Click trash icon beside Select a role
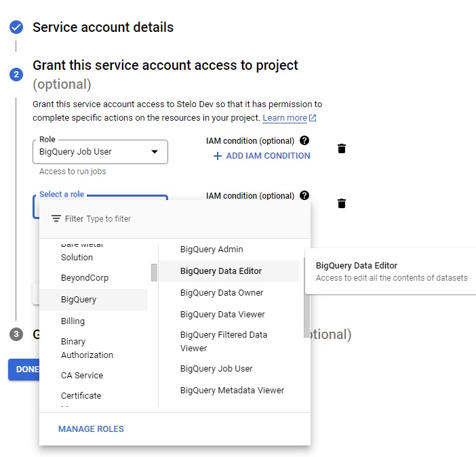 [342, 203]
